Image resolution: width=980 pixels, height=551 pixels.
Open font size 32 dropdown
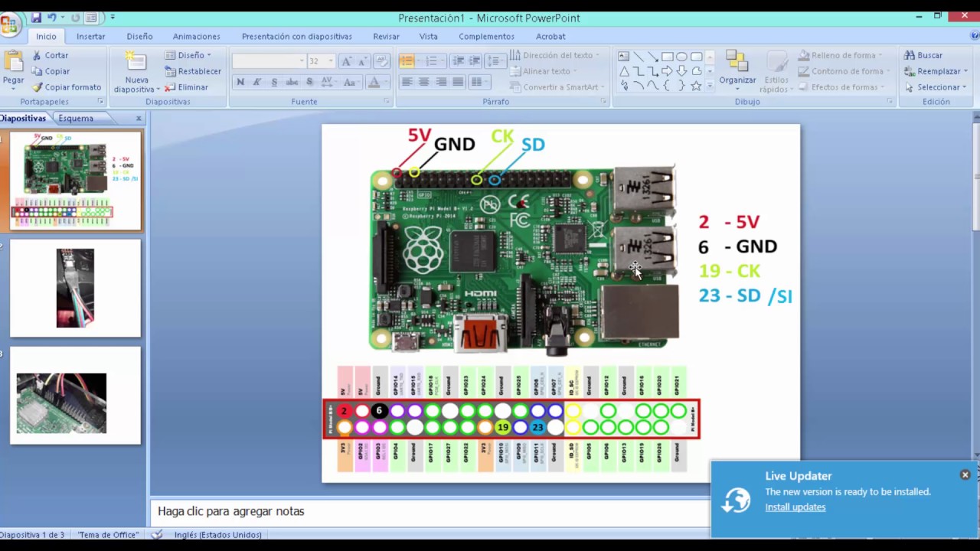[x=330, y=61]
